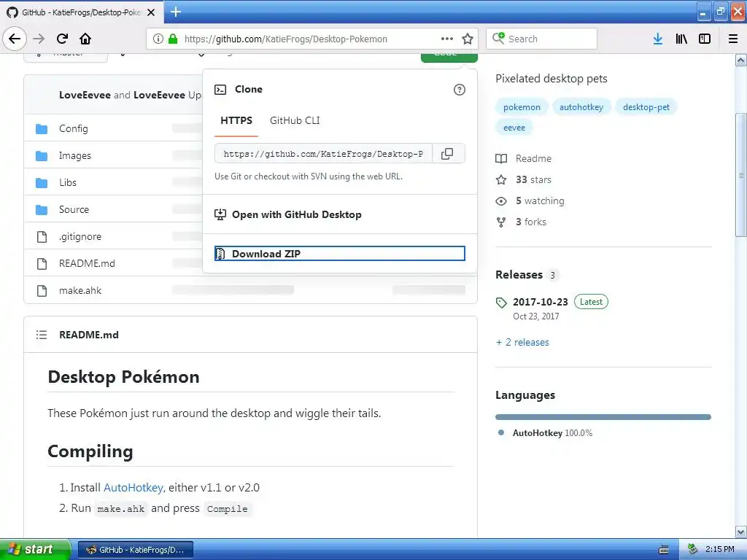
Task: Select the GitHub browser tab
Action: coord(81,12)
